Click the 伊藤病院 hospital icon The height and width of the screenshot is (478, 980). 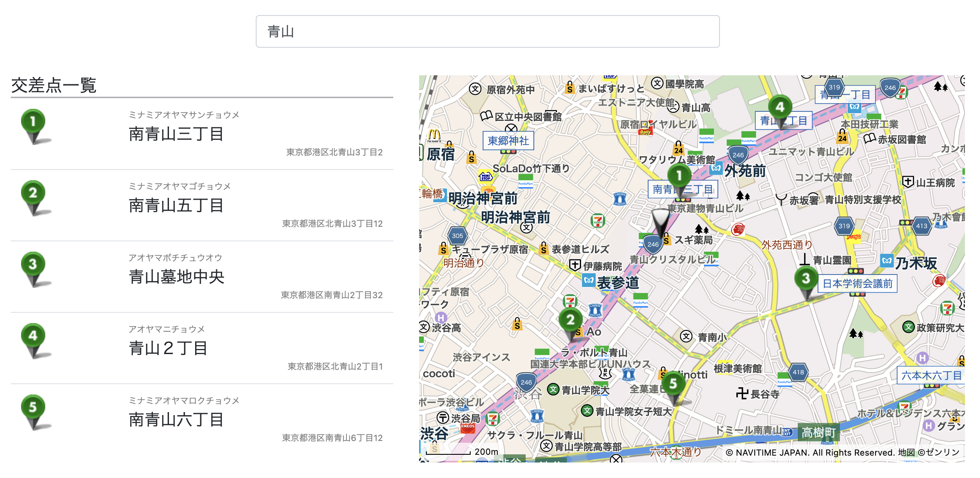coord(575,265)
